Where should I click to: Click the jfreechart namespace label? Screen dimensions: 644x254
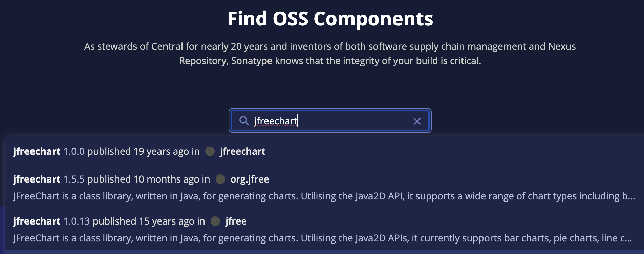pos(242,151)
